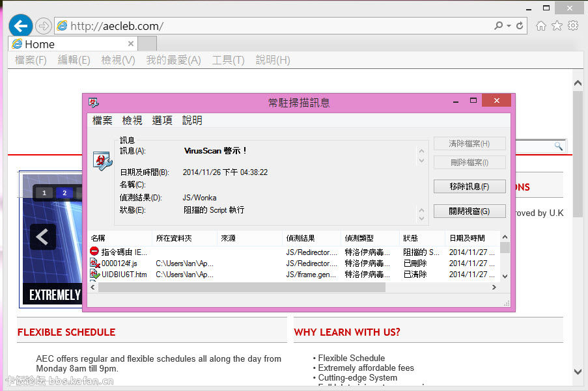Sort list by 狀態 column header
The image size is (588, 391).
click(422, 238)
